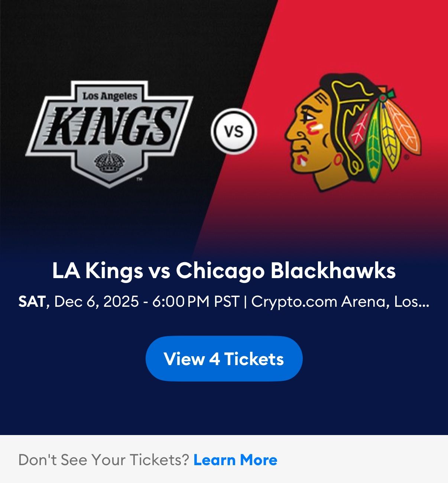Select the circular VS badge between logos

[234, 129]
